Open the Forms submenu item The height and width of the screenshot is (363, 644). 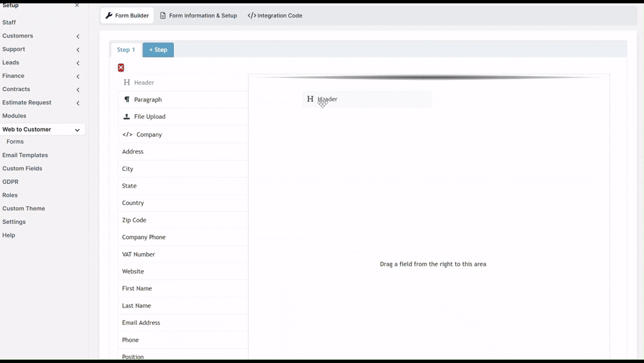pyautogui.click(x=15, y=141)
